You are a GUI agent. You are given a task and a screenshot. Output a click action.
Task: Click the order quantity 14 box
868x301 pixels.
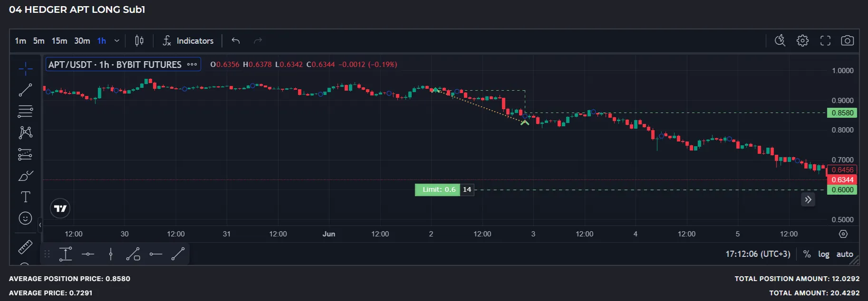point(467,190)
